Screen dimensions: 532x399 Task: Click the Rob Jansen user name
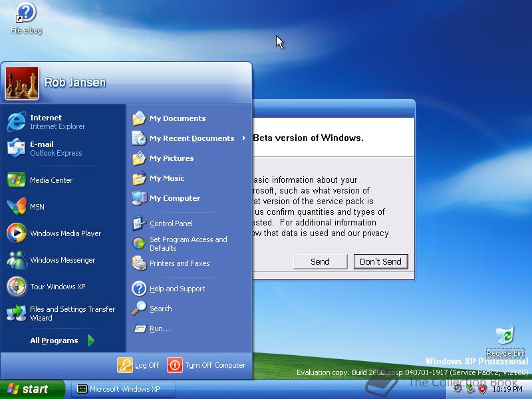pos(75,82)
